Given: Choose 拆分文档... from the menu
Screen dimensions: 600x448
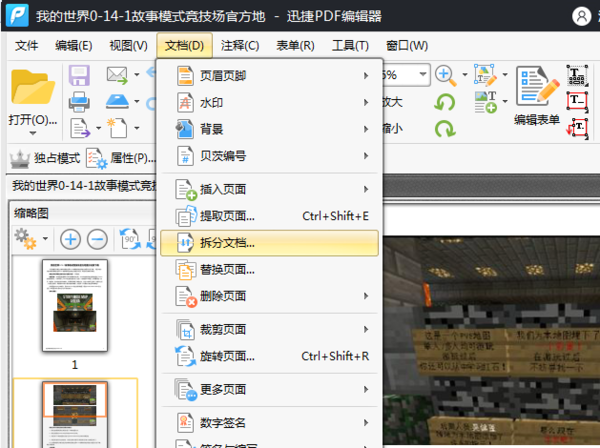Looking at the screenshot, I should click(269, 243).
